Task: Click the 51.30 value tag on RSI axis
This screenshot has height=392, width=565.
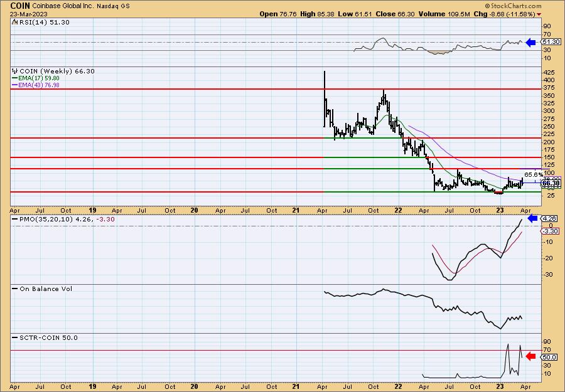Action: (x=551, y=42)
